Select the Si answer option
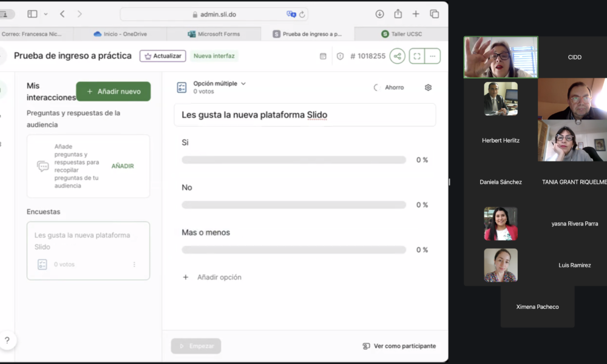 [185, 143]
